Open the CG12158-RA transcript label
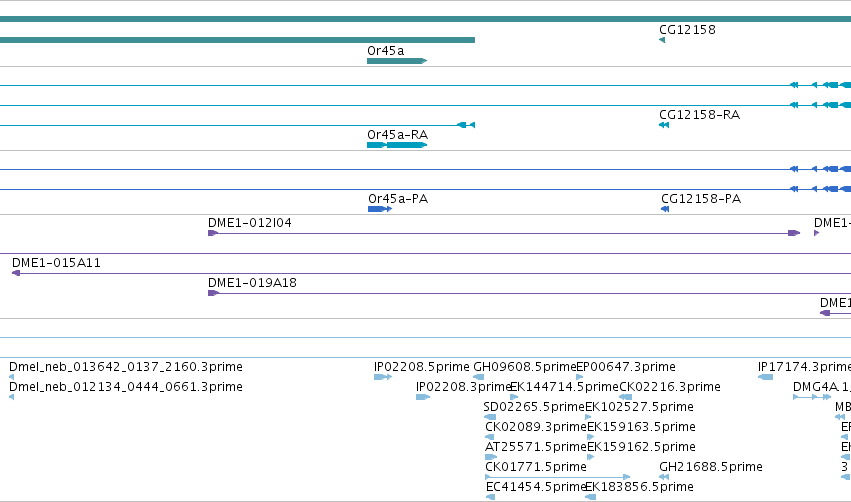The width and height of the screenshot is (851, 502). point(699,115)
